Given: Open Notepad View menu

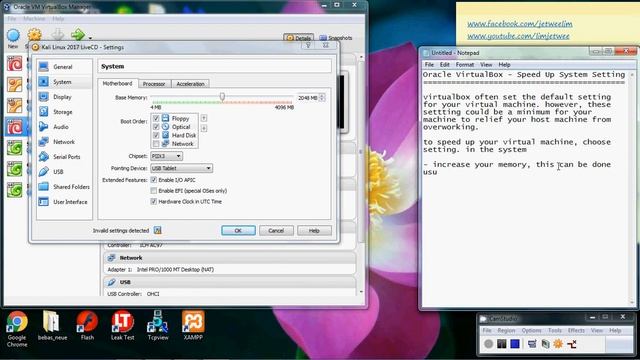Looking at the screenshot, I should 486,65.
